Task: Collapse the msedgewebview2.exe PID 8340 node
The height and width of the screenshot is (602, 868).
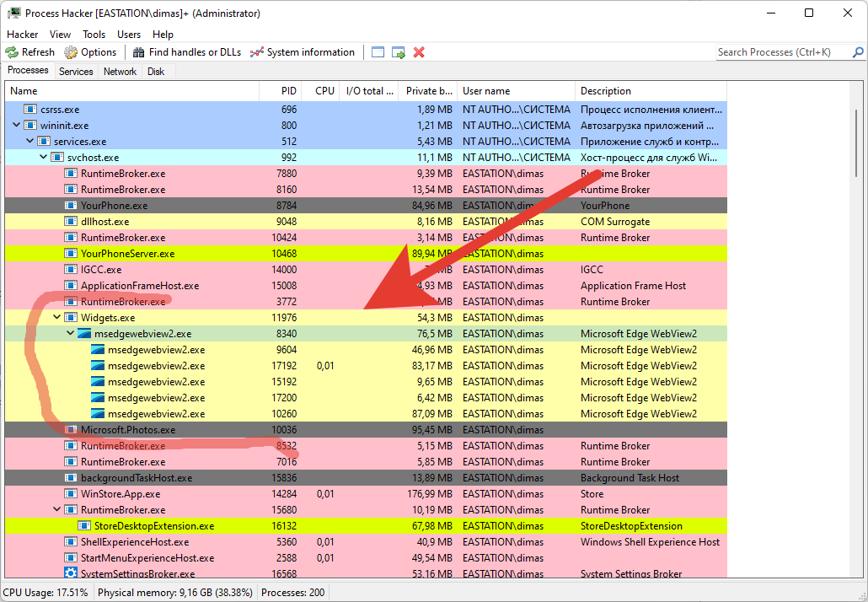Action: [70, 333]
